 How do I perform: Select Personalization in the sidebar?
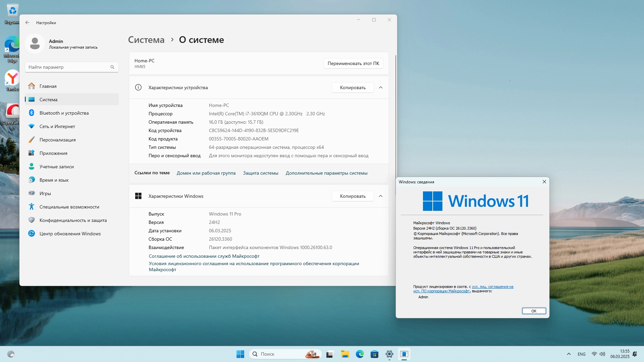click(57, 140)
